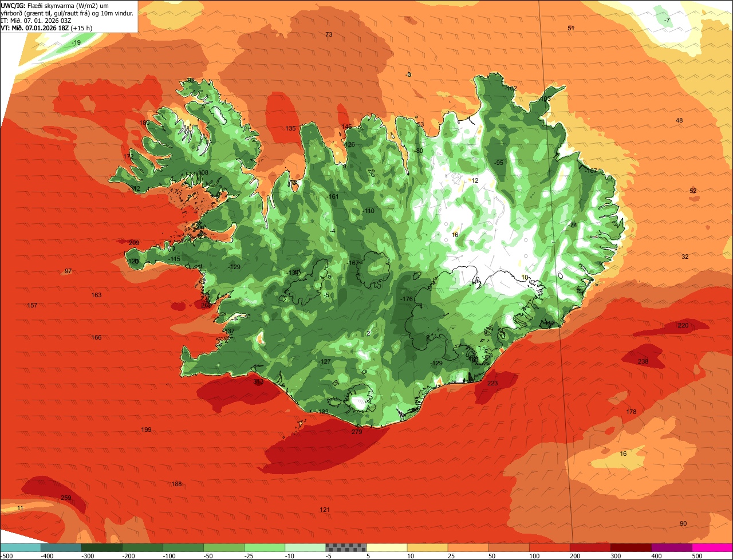Click the ocean value 199 in the southwest
The height and width of the screenshot is (560, 733).
(x=146, y=430)
